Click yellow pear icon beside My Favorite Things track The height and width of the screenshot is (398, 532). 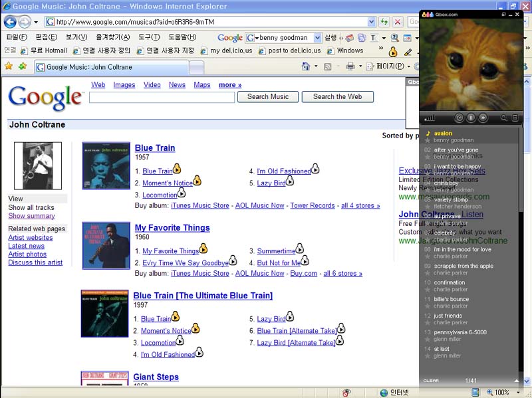pos(203,248)
